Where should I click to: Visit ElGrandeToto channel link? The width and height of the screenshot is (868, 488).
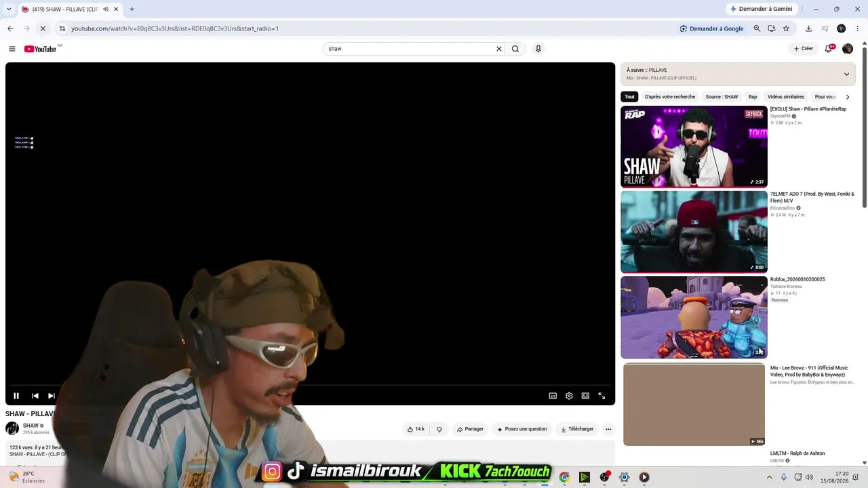783,208
